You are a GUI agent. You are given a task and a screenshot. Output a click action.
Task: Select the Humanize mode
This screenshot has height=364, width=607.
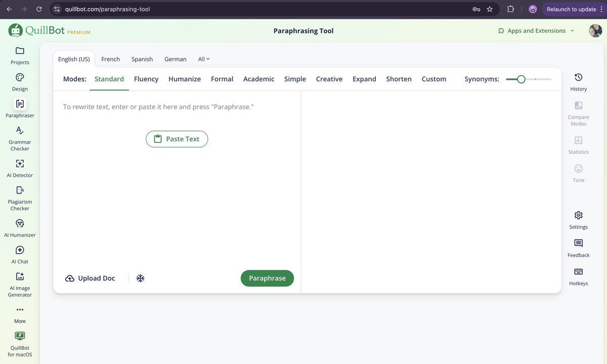(x=185, y=79)
